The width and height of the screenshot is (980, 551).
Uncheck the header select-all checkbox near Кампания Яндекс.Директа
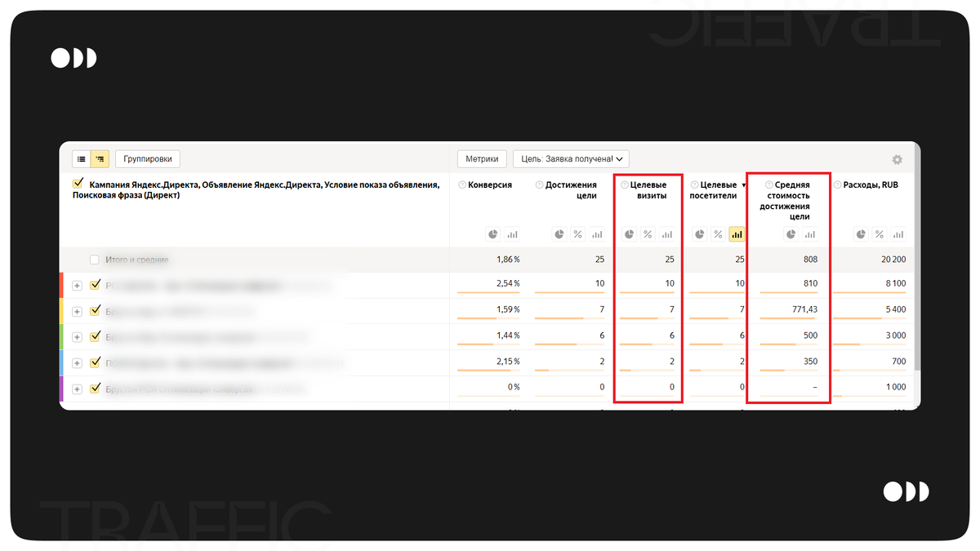coord(78,184)
